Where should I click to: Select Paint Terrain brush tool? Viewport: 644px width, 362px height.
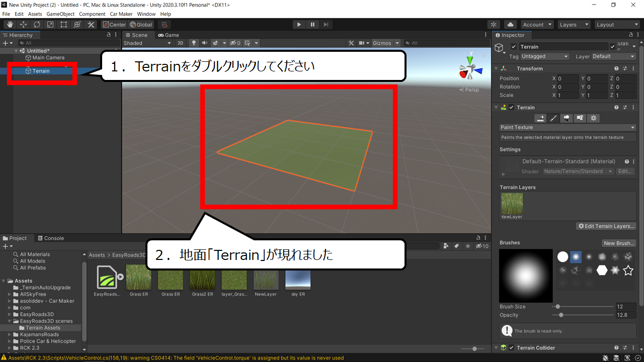(x=553, y=118)
